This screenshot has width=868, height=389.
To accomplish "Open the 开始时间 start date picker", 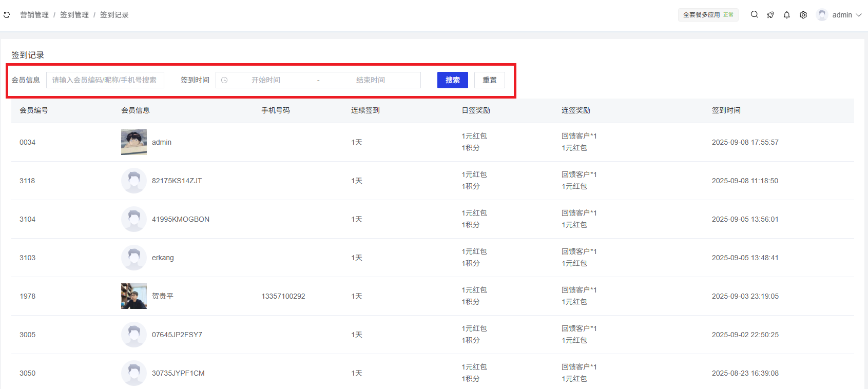I will point(265,80).
